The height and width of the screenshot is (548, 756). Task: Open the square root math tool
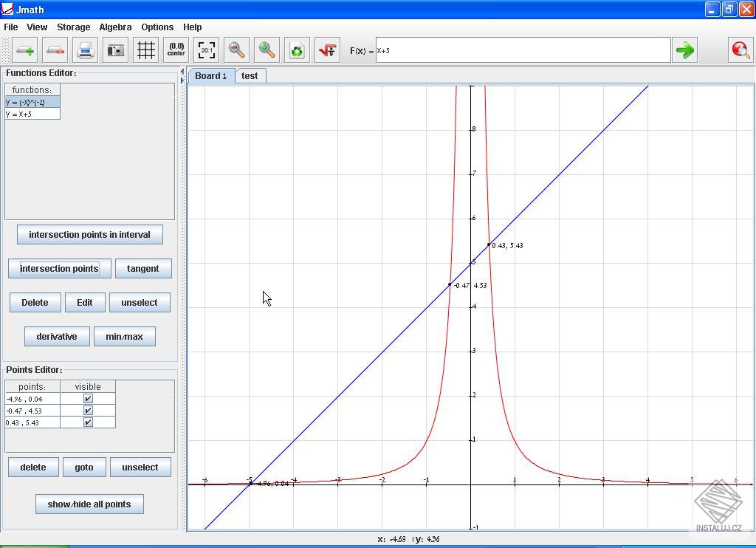327,49
